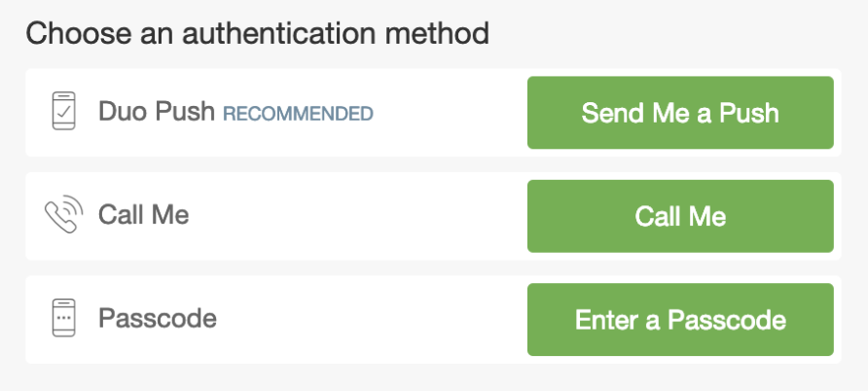Viewport: 868px width, 391px height.
Task: Open passcode entry using the green button
Action: click(680, 319)
